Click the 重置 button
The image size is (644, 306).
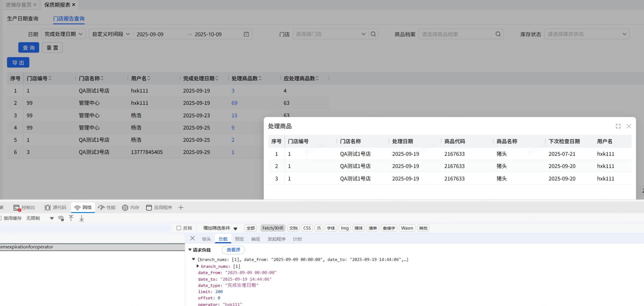(52, 48)
